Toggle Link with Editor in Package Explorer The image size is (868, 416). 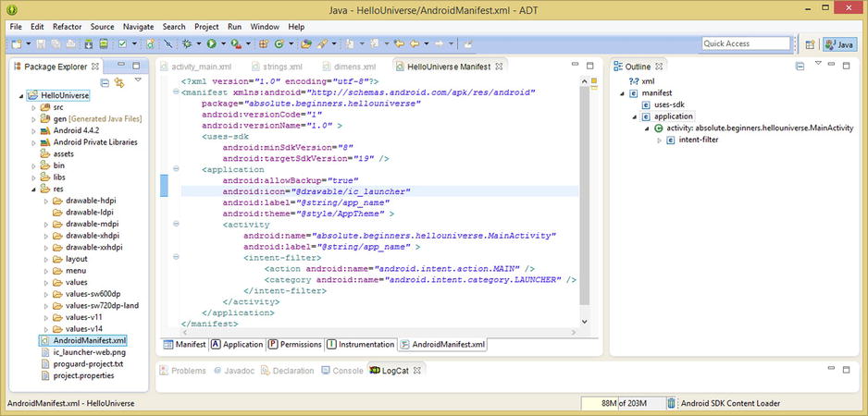click(x=118, y=84)
